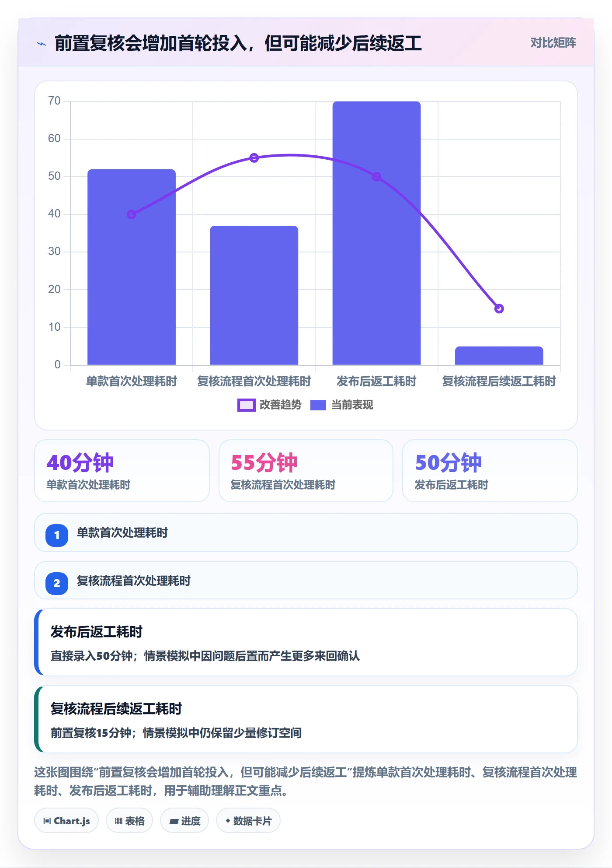Click the number 1 step badge
Viewport: 612px width, 868px height.
pyautogui.click(x=57, y=535)
